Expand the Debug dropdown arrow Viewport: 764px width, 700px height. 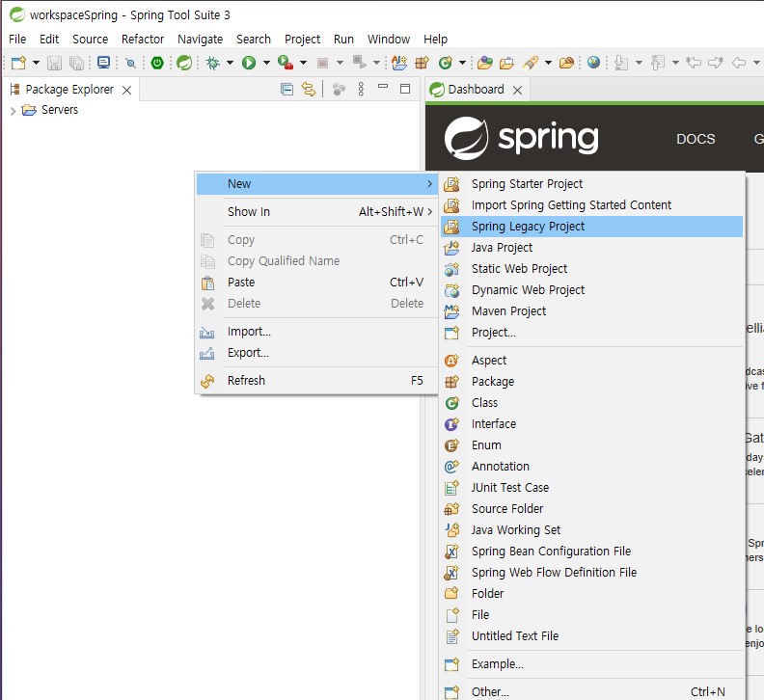(x=230, y=63)
